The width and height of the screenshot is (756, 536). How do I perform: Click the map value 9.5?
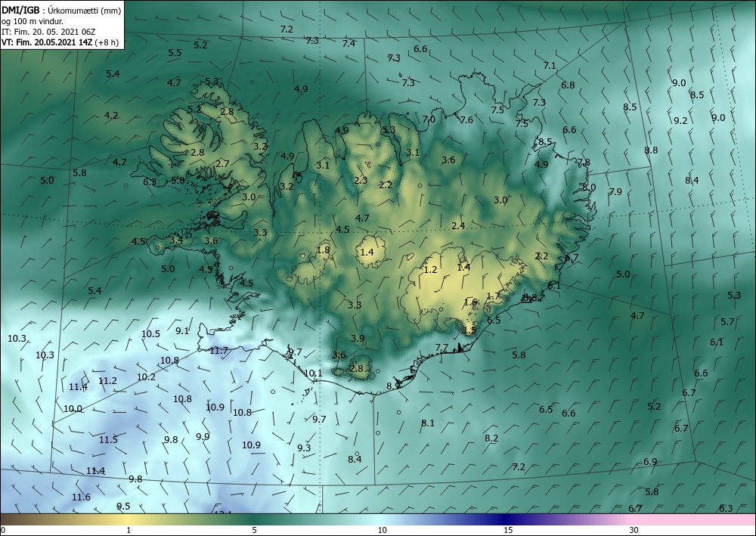pyautogui.click(x=123, y=506)
